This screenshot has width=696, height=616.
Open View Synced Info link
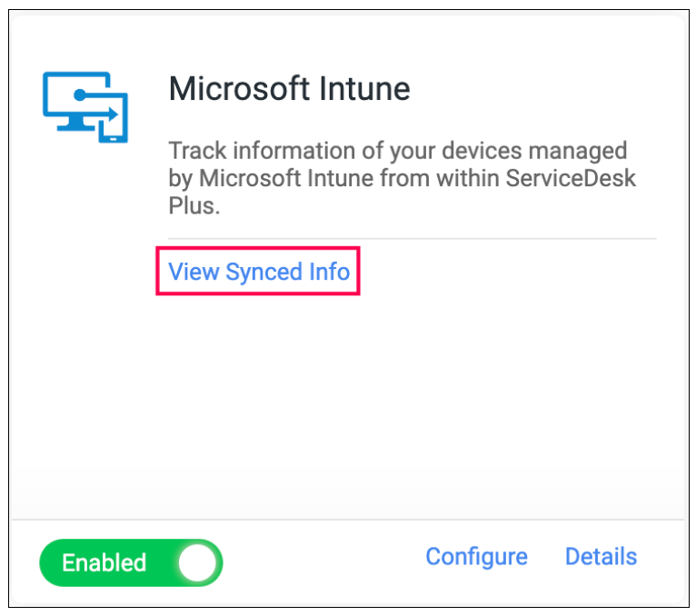coord(259,271)
